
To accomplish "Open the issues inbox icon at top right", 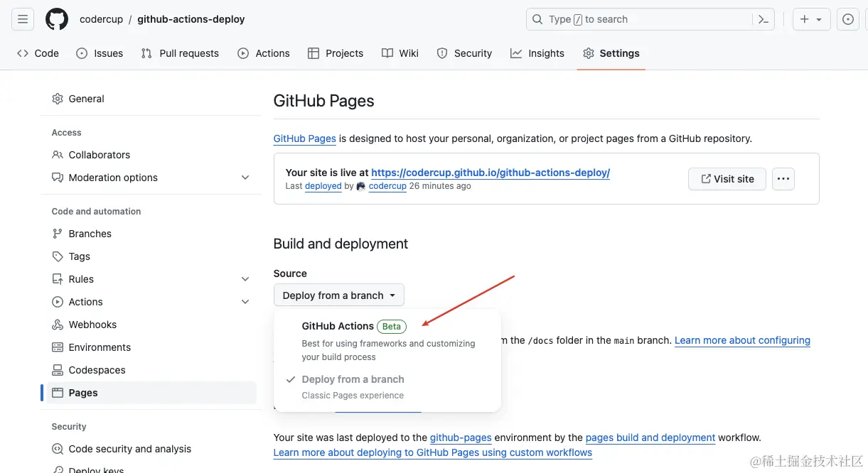I will point(848,19).
